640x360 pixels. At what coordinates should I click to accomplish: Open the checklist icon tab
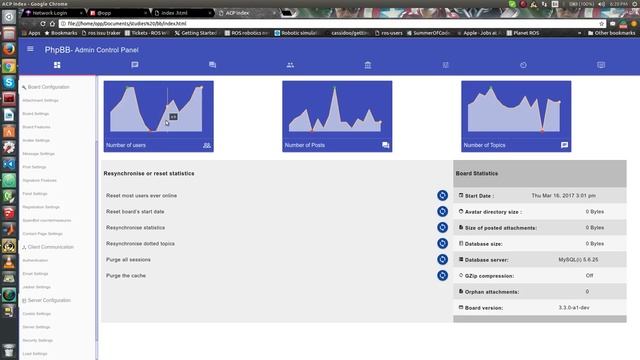446,65
